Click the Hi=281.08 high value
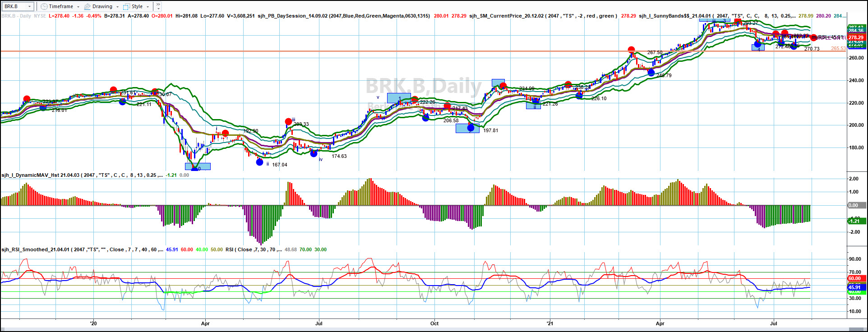 pos(187,16)
